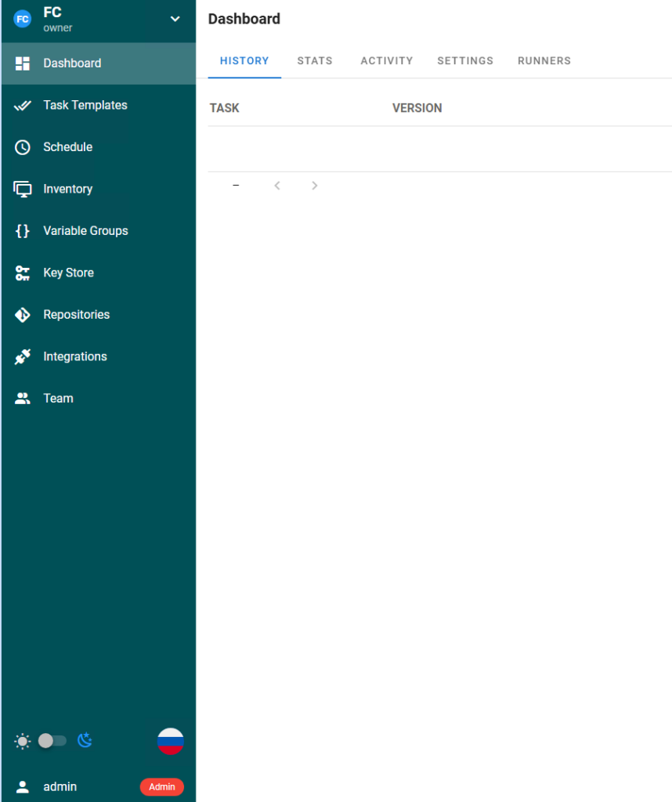Click the Inventory monitor icon
Screen dimensions: 672x802
point(23,189)
